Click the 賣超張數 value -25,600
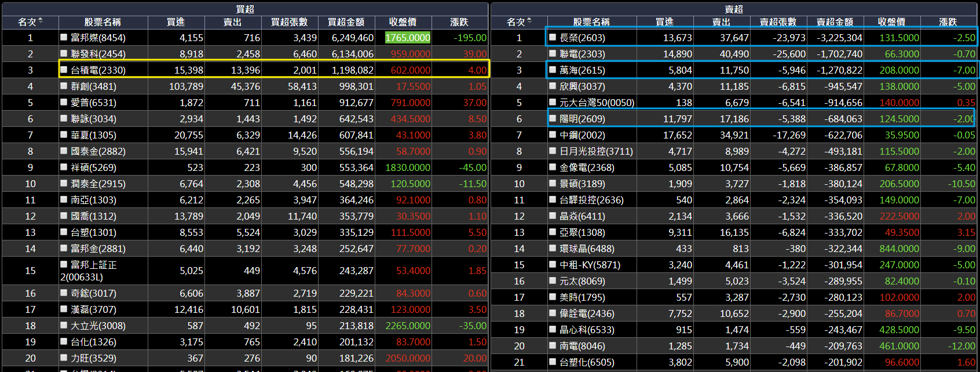The width and height of the screenshot is (980, 372). [789, 54]
